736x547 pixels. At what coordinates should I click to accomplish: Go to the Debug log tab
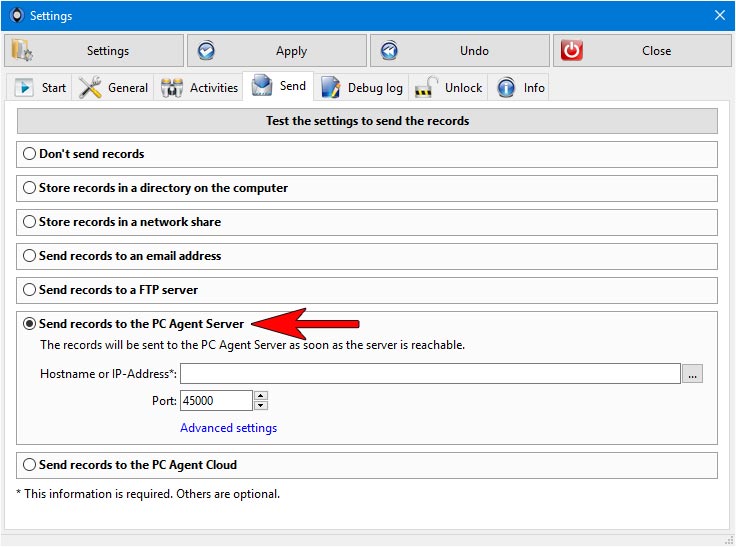pyautogui.click(x=361, y=88)
